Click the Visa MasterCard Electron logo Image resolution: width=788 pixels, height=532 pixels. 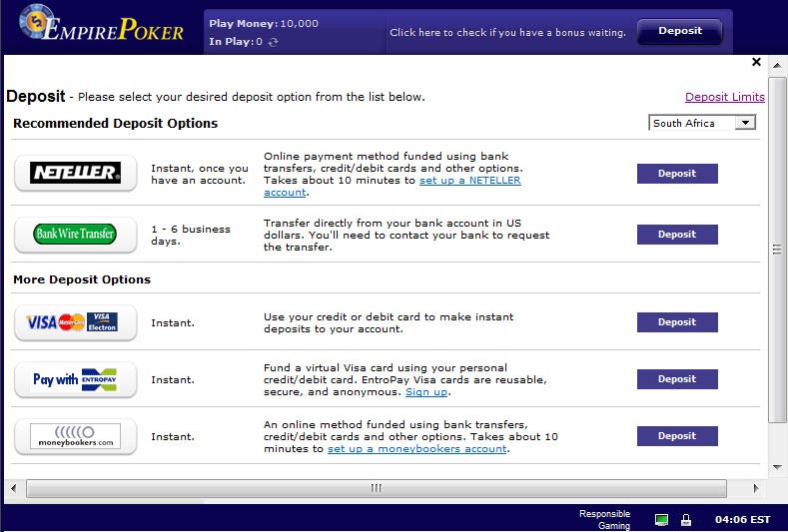pyautogui.click(x=75, y=322)
